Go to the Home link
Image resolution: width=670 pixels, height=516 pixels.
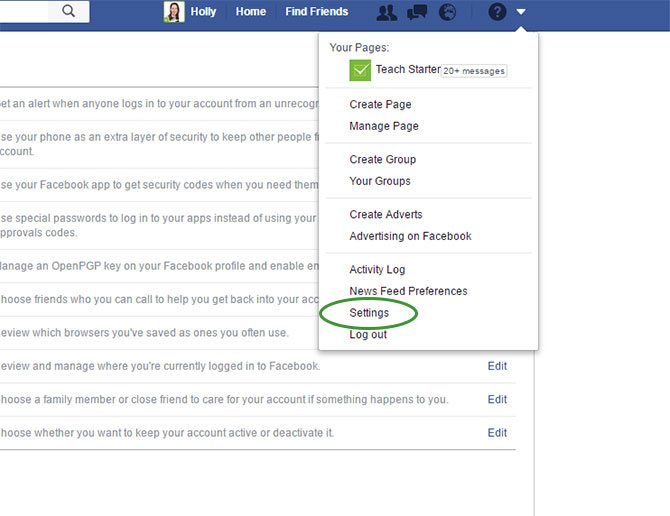[x=250, y=12]
